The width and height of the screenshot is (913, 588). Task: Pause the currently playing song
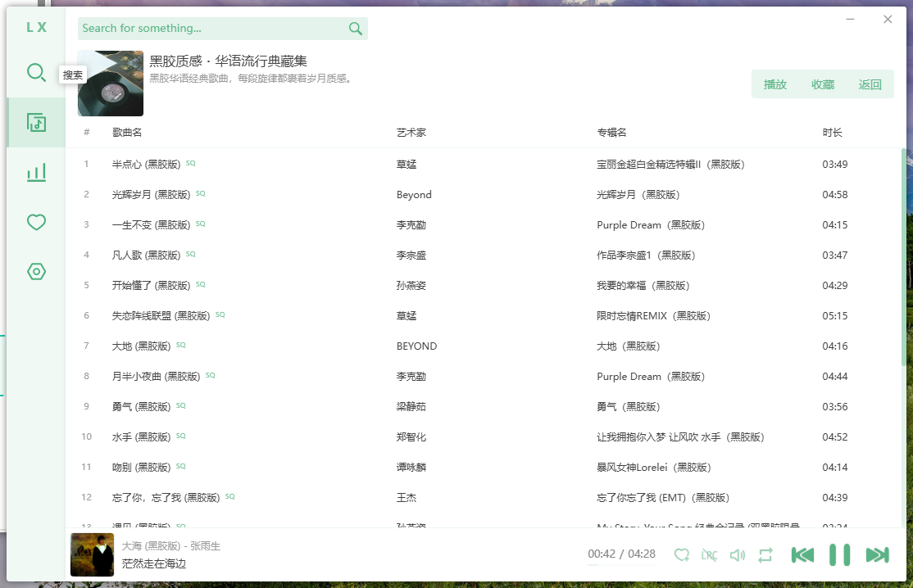838,554
